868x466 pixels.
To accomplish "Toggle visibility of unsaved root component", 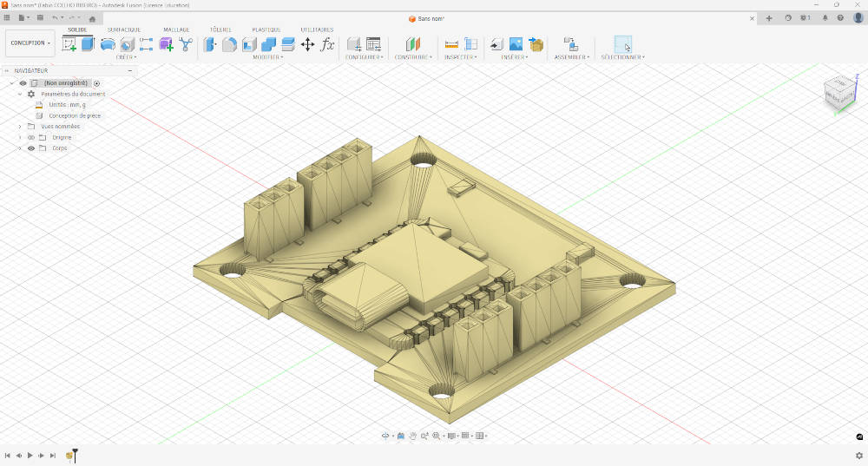I will pos(23,83).
